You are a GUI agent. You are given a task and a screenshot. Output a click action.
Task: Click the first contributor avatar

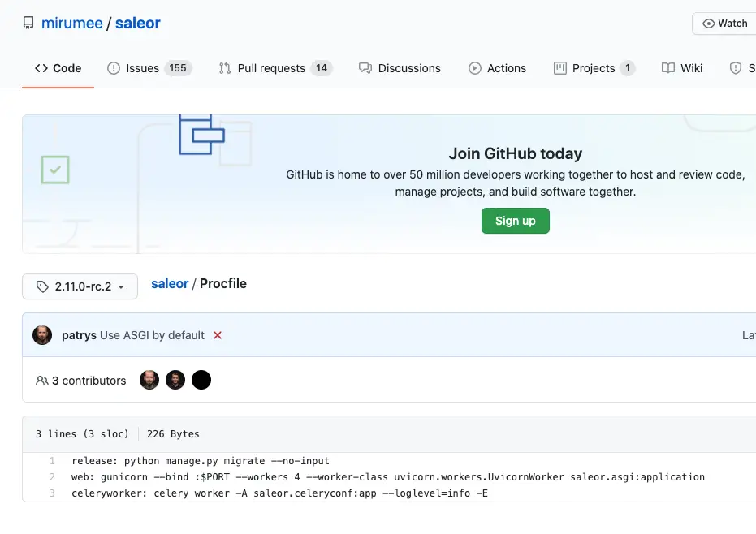tap(149, 380)
